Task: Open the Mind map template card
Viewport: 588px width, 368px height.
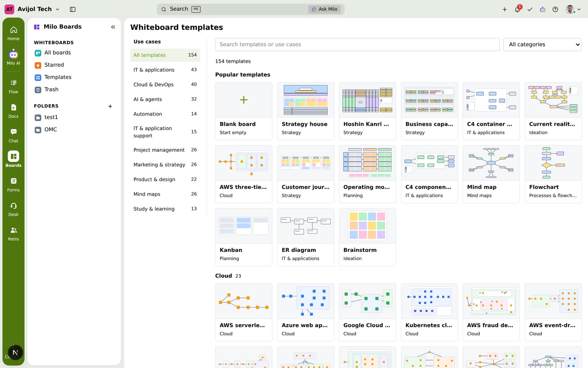Action: [491, 174]
